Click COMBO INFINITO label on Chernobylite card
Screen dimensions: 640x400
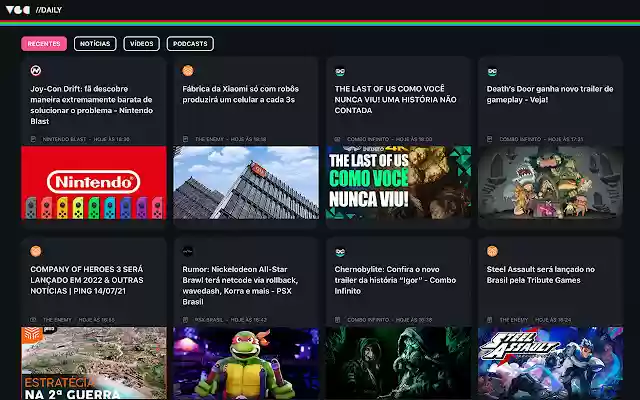click(x=368, y=320)
